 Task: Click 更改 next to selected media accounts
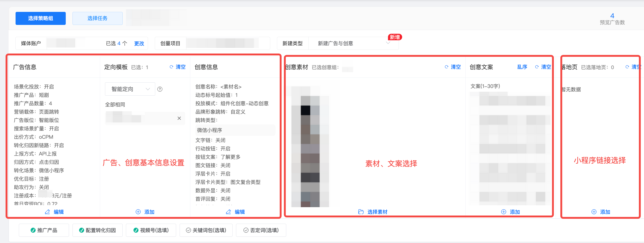click(139, 44)
